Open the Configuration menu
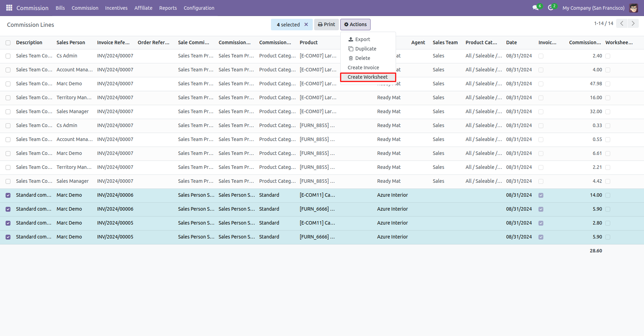 (199, 8)
